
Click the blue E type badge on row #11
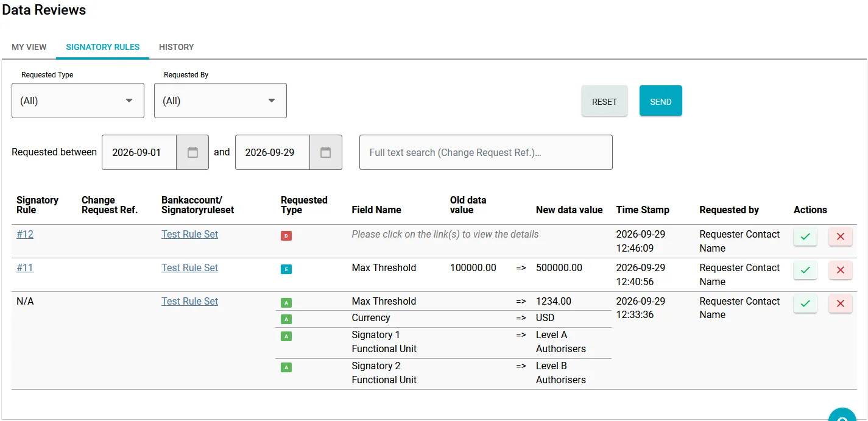click(x=286, y=269)
